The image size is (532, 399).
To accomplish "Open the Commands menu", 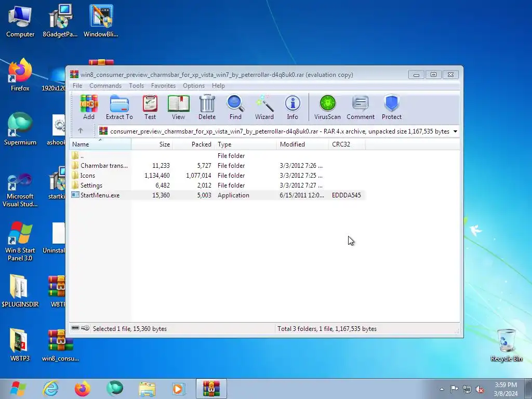I will 105,86.
